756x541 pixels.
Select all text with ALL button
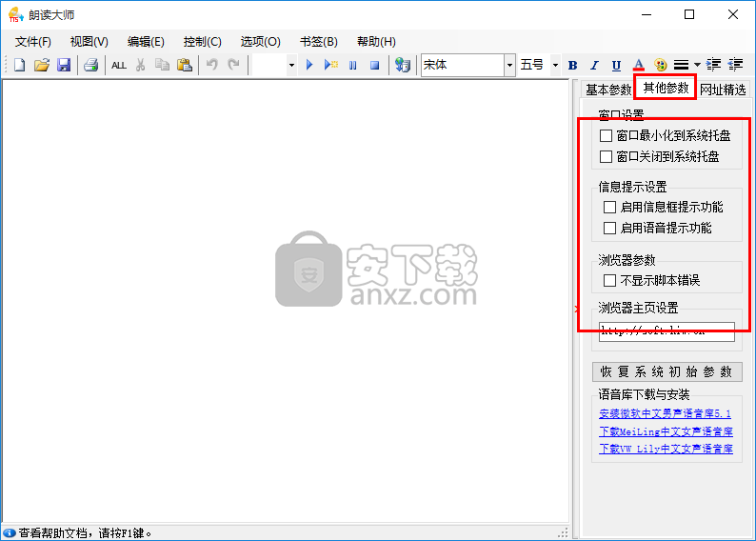119,65
